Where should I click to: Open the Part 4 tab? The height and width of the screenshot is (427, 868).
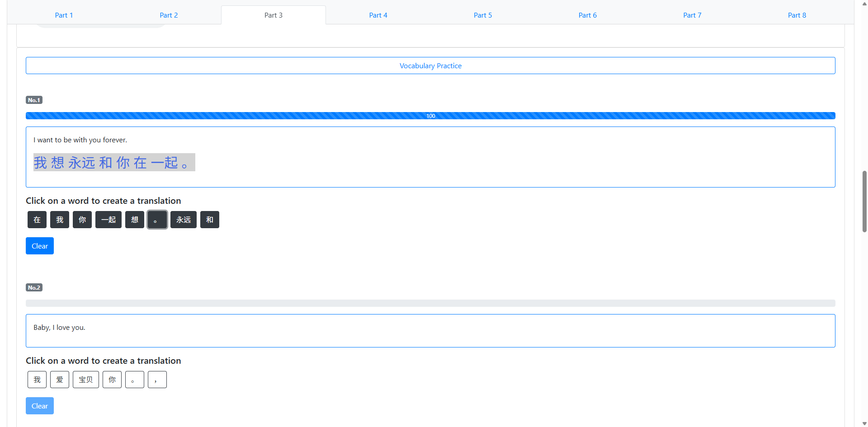pos(378,15)
